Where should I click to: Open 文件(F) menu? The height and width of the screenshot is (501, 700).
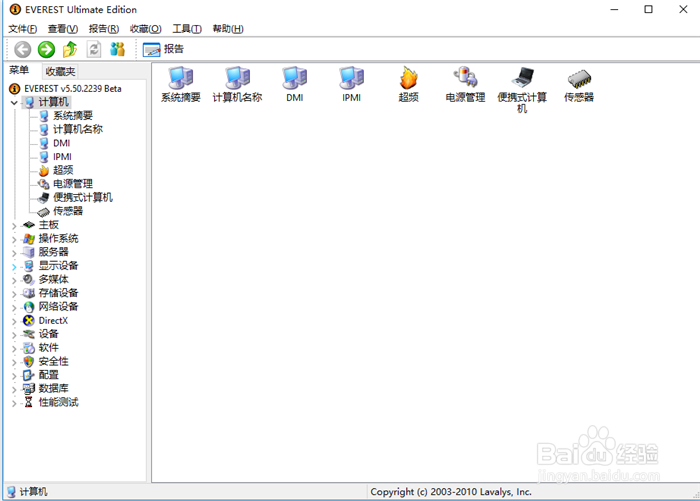23,29
